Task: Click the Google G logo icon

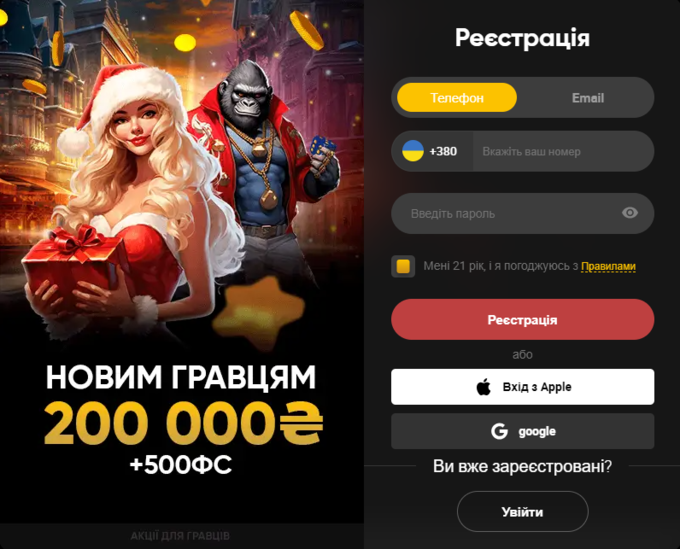Action: coord(499,431)
